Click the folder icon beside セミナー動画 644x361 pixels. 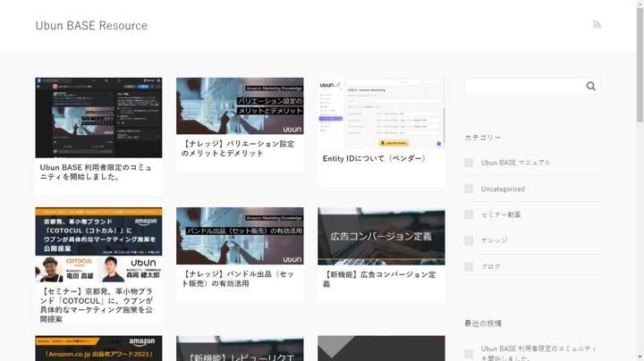[x=469, y=214]
